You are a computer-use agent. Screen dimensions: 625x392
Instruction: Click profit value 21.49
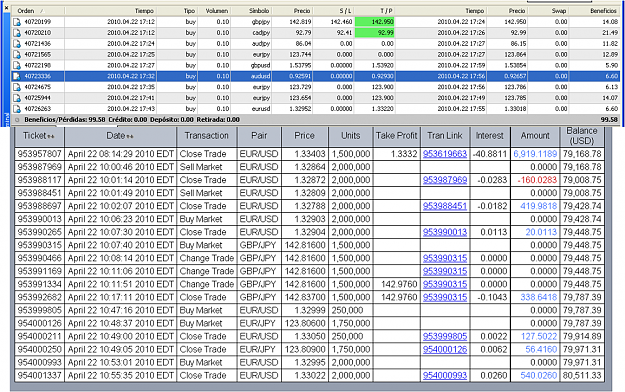610,33
